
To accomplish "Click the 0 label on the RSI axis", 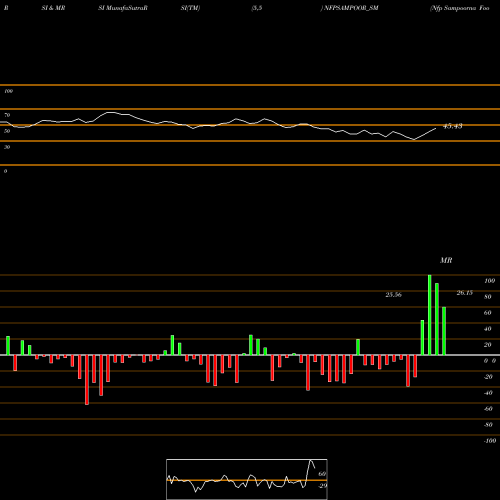I will click(x=5, y=171).
